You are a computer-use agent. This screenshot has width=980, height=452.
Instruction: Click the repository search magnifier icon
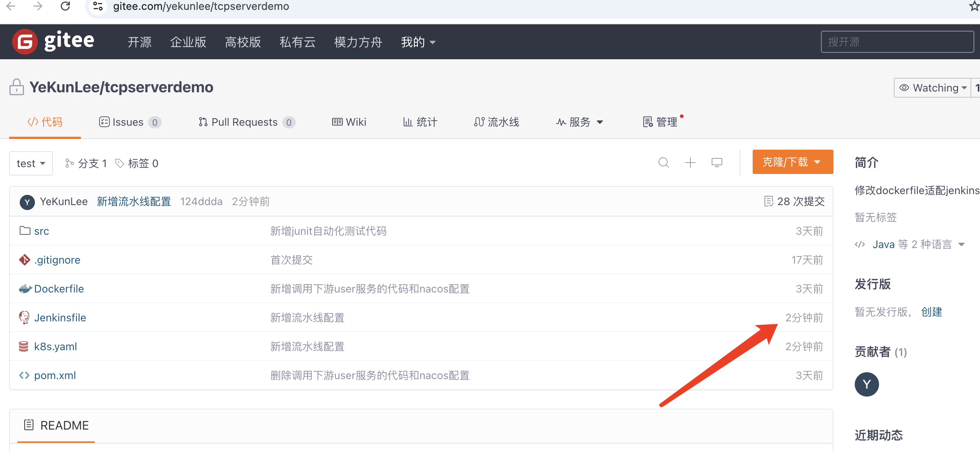pos(663,163)
